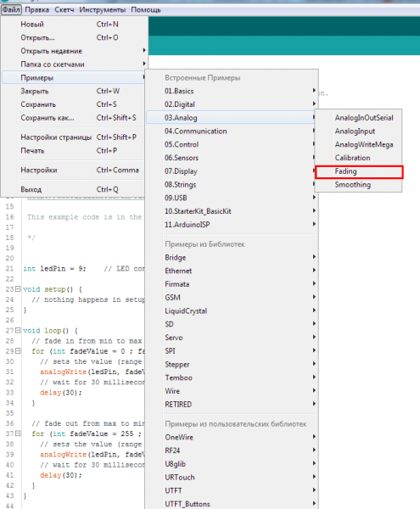Open the Fading example sketch
The height and width of the screenshot is (509, 420).
point(359,171)
